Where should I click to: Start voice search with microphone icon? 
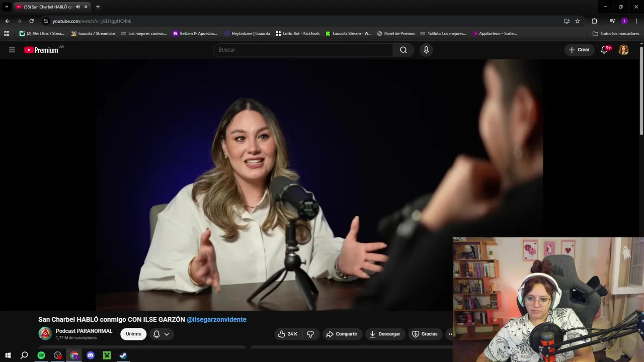click(x=426, y=50)
